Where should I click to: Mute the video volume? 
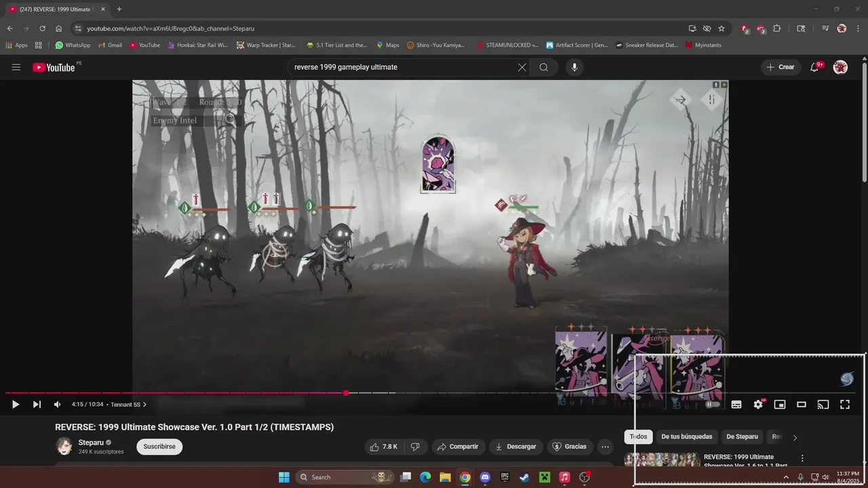[58, 405]
